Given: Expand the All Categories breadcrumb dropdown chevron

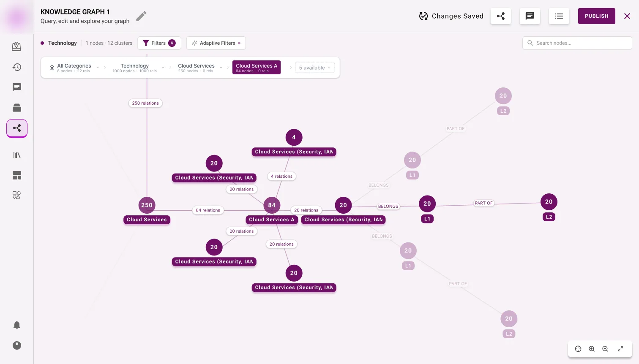Looking at the screenshot, I should 98,68.
